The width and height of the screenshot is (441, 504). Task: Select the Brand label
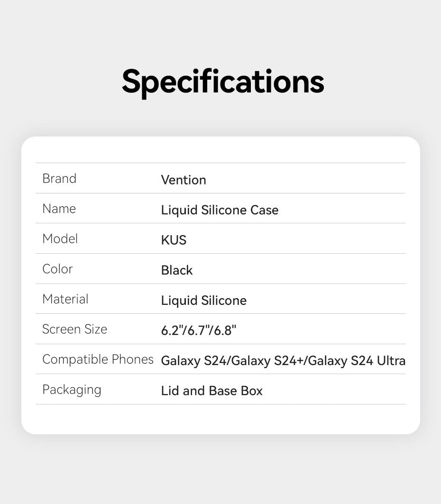click(59, 178)
